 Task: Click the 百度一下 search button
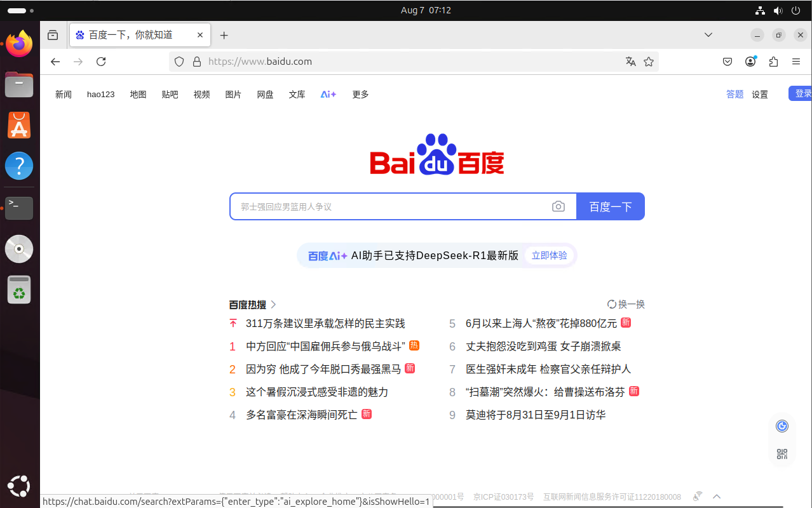point(611,206)
